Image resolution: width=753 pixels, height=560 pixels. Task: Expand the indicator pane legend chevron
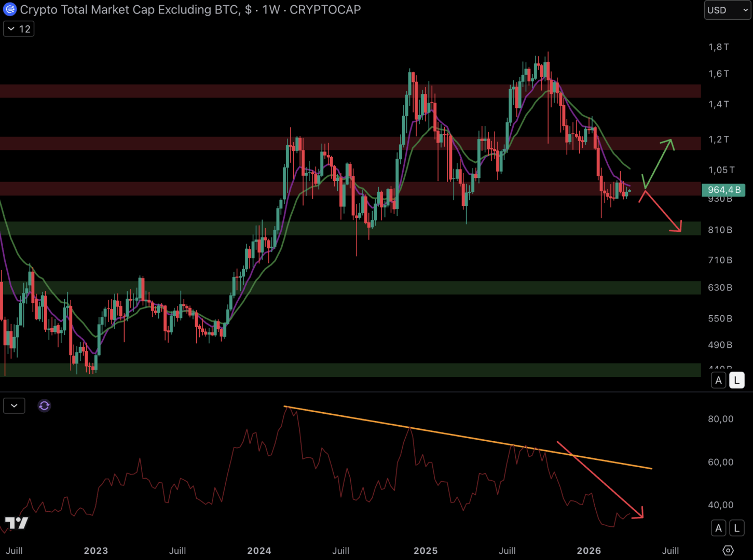coord(14,405)
